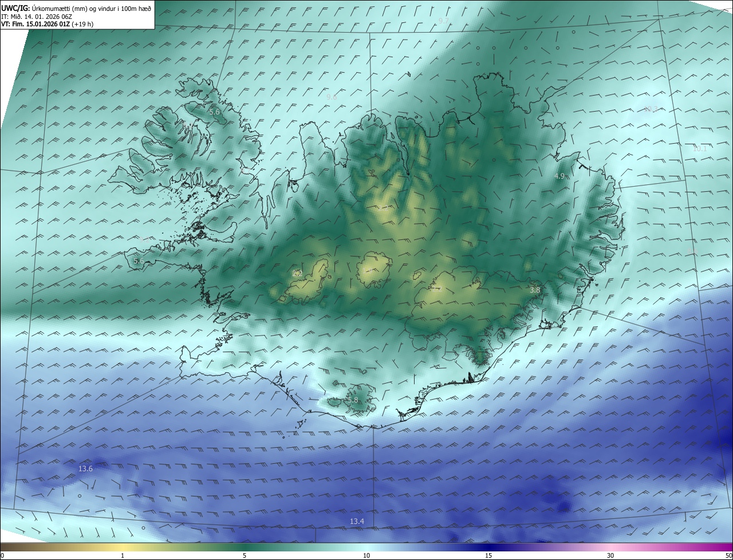Click the colorbar tick label 30
This screenshot has height=560, width=733.
(x=610, y=555)
